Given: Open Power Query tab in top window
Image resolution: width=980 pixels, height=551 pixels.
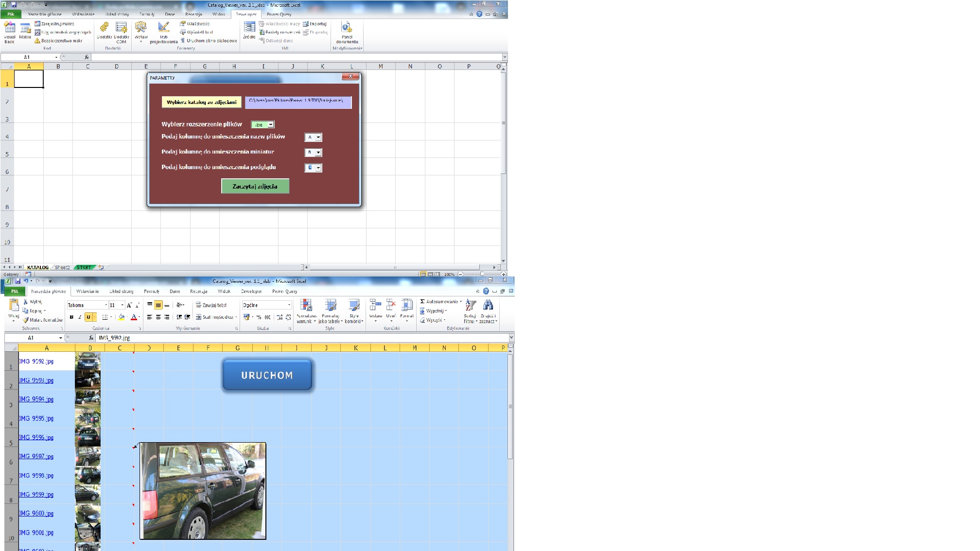Looking at the screenshot, I should (x=279, y=14).
